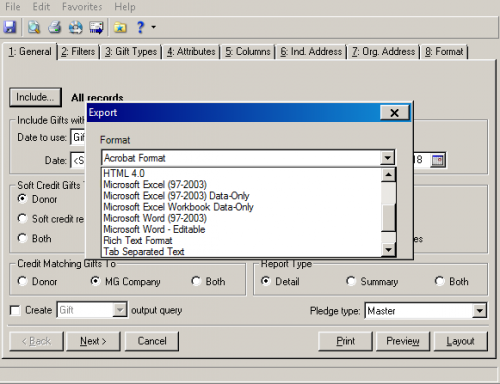Select Both under Credit Matching Gifts
Viewport: 500px width, 384px height.
pyautogui.click(x=196, y=281)
